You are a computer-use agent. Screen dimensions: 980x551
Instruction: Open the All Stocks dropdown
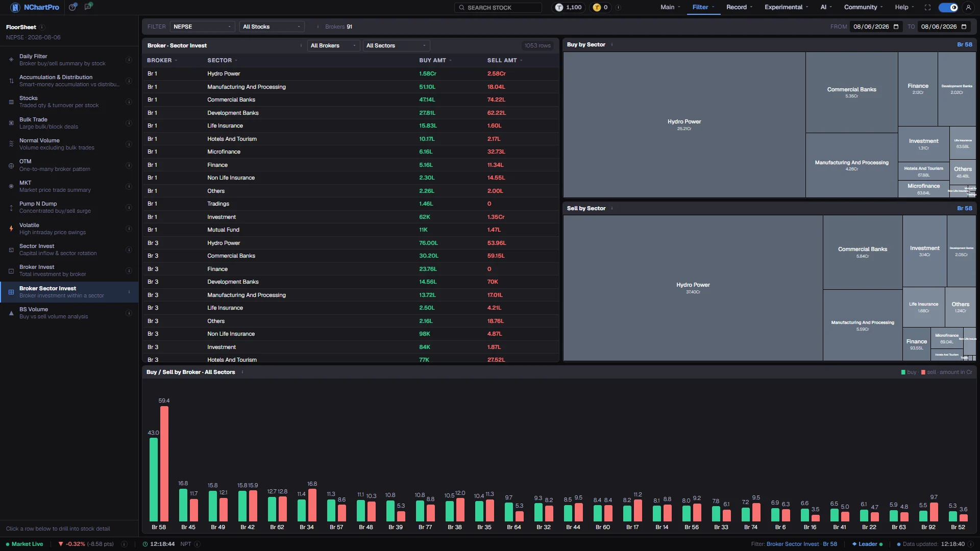(x=272, y=27)
